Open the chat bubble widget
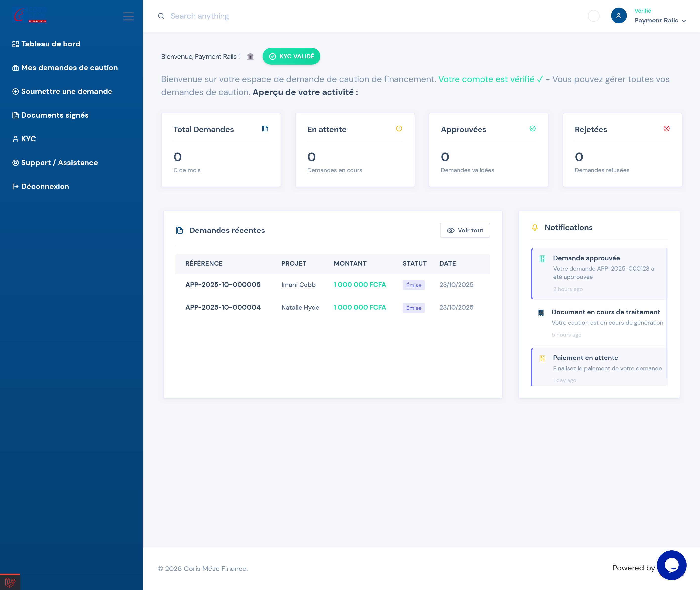The width and height of the screenshot is (700, 590). [x=671, y=565]
